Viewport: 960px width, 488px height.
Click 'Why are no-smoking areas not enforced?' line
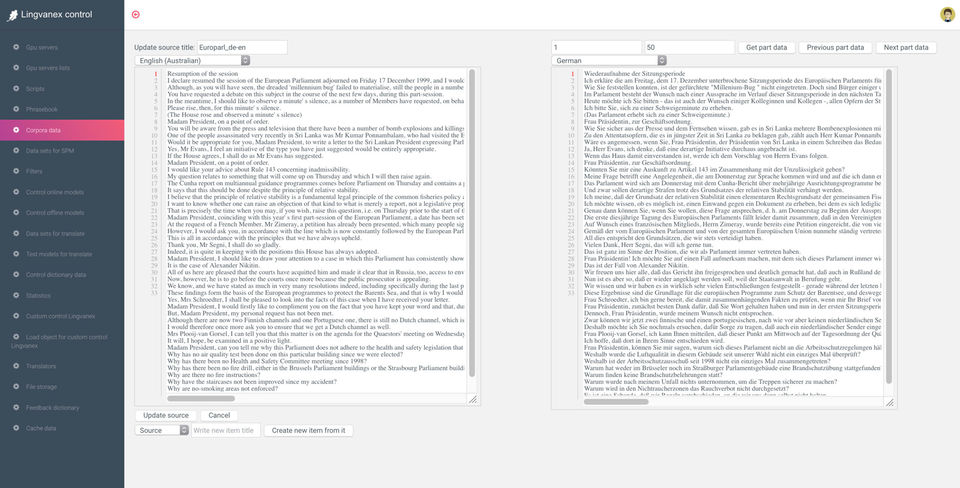point(221,389)
